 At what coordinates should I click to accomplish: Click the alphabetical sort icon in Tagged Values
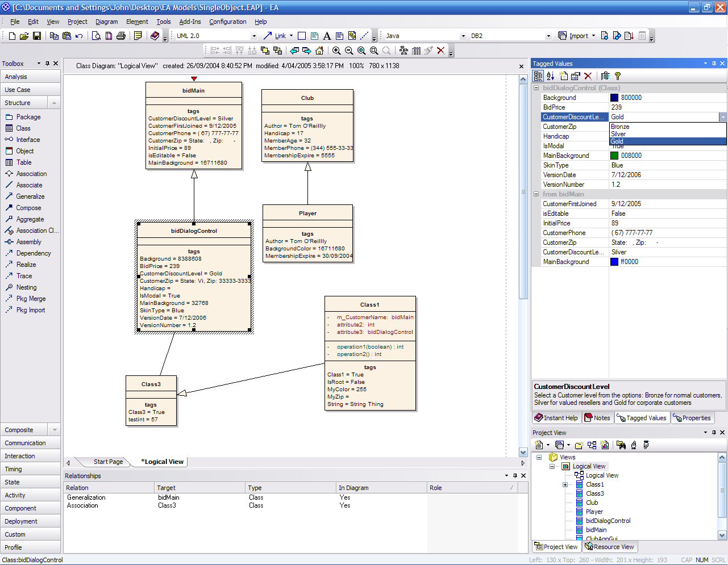point(550,76)
